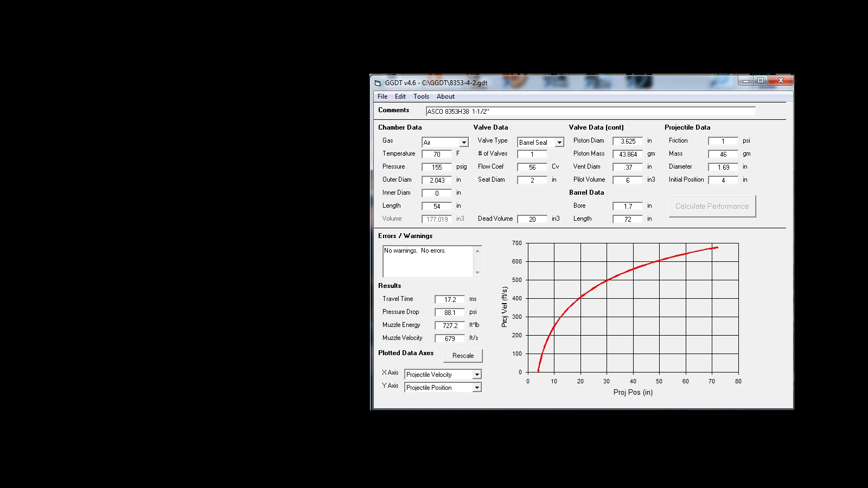The width and height of the screenshot is (868, 488).
Task: Click the Flow Coef input field
Action: click(532, 168)
